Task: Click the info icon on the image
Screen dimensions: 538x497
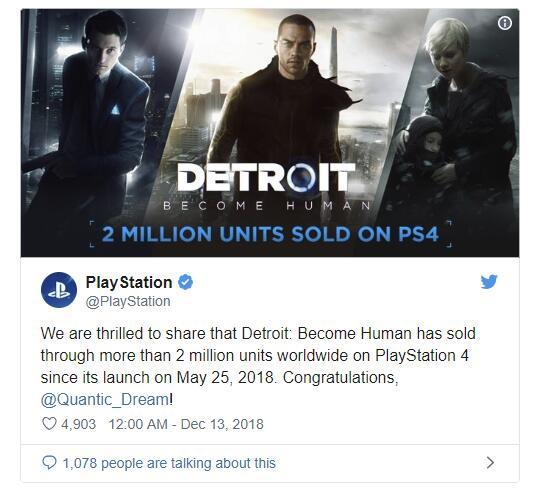Action: pos(504,23)
